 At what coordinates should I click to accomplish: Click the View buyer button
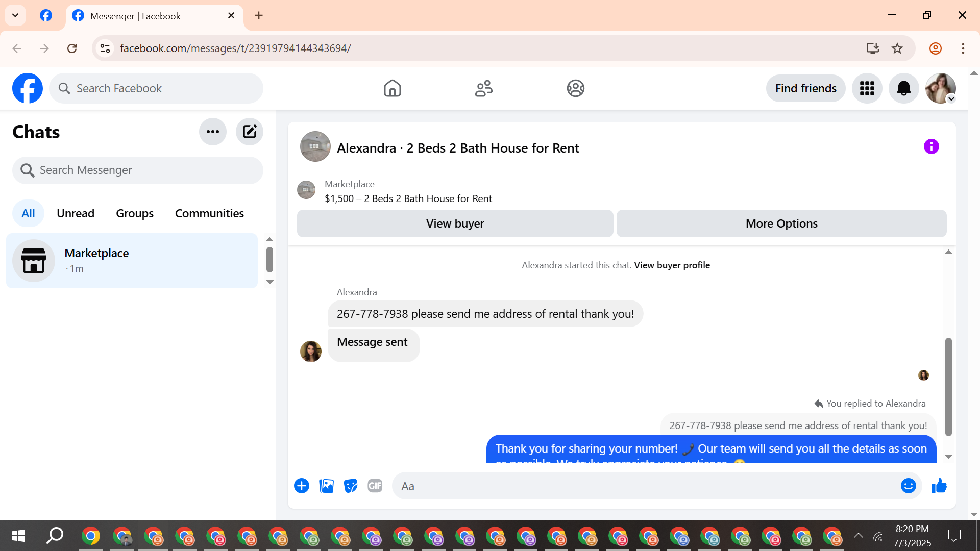point(455,223)
